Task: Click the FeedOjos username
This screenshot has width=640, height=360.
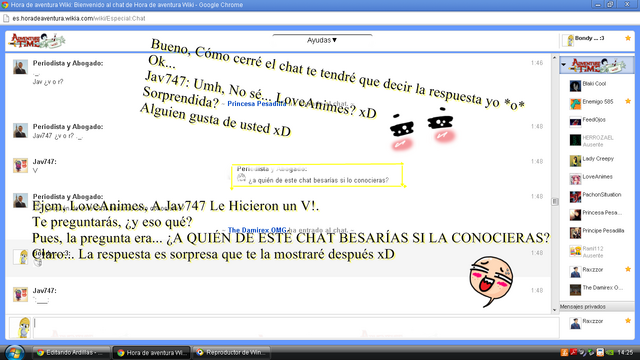Action: coord(594,120)
